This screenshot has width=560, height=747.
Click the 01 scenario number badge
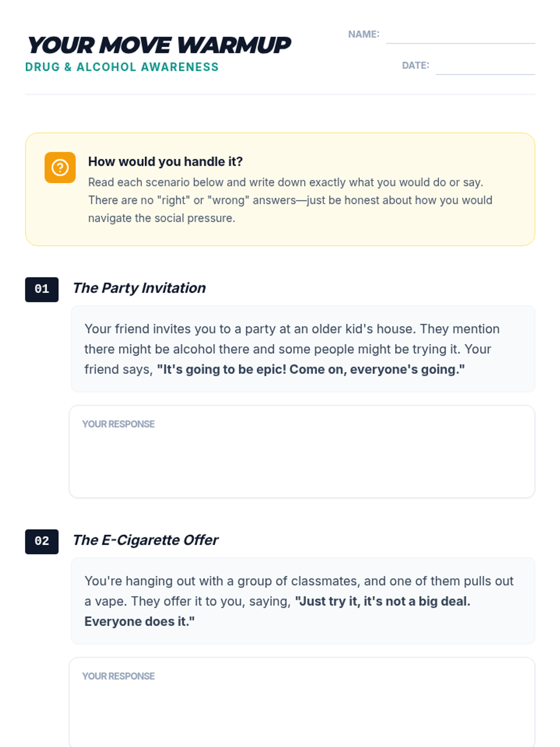pyautogui.click(x=42, y=289)
